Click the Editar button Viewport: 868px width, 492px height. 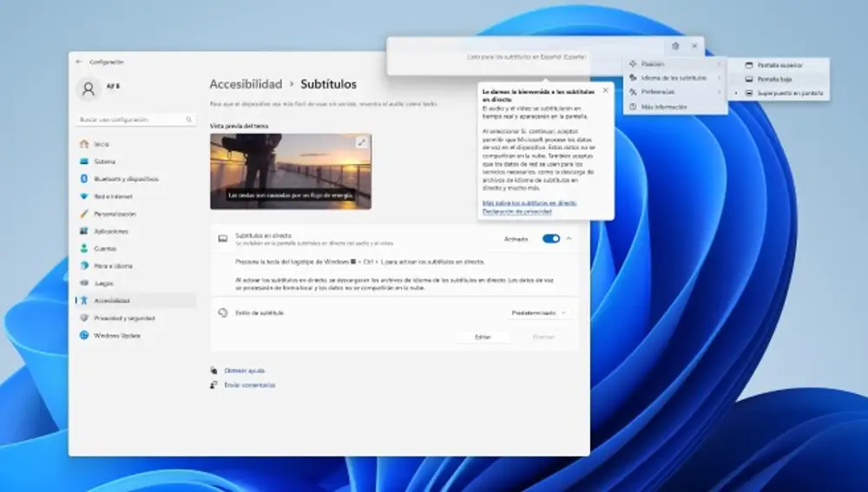click(x=483, y=337)
